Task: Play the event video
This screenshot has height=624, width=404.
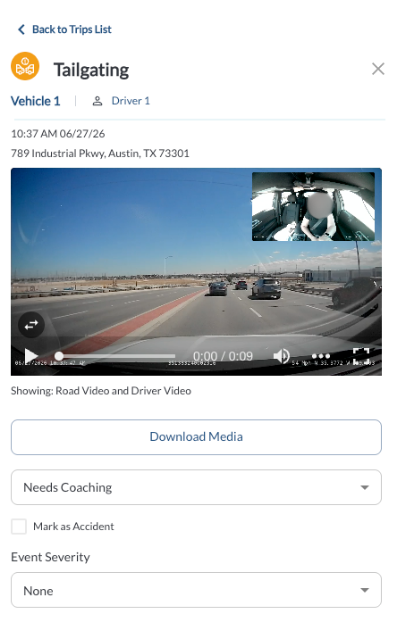Action: [x=31, y=356]
